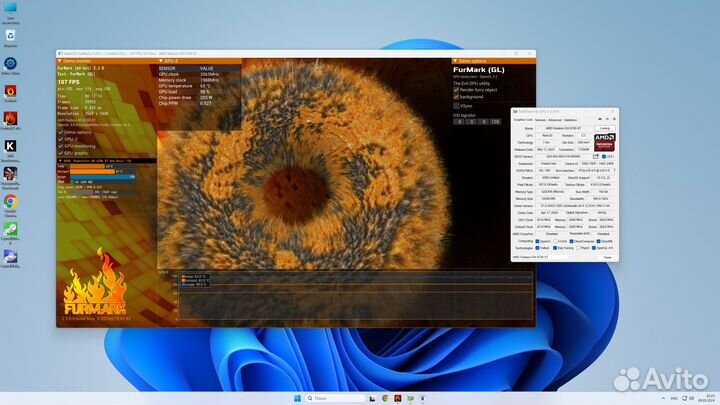Open Chrome from the taskbar

pos(385,398)
